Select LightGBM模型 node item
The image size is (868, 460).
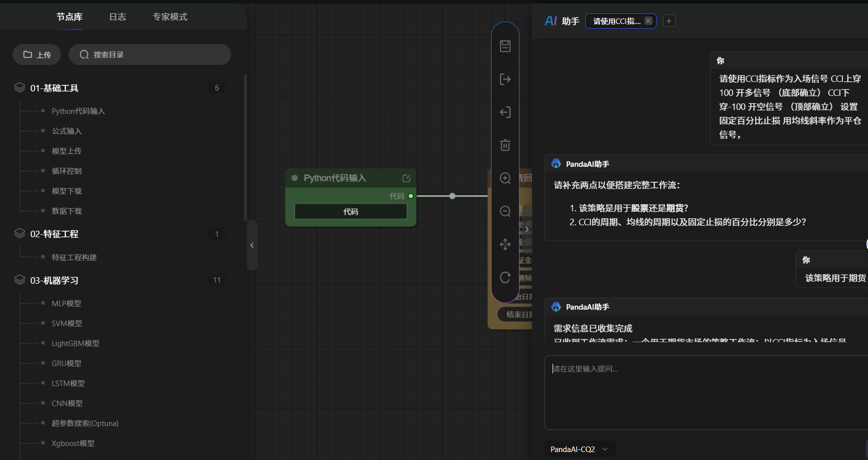[75, 343]
